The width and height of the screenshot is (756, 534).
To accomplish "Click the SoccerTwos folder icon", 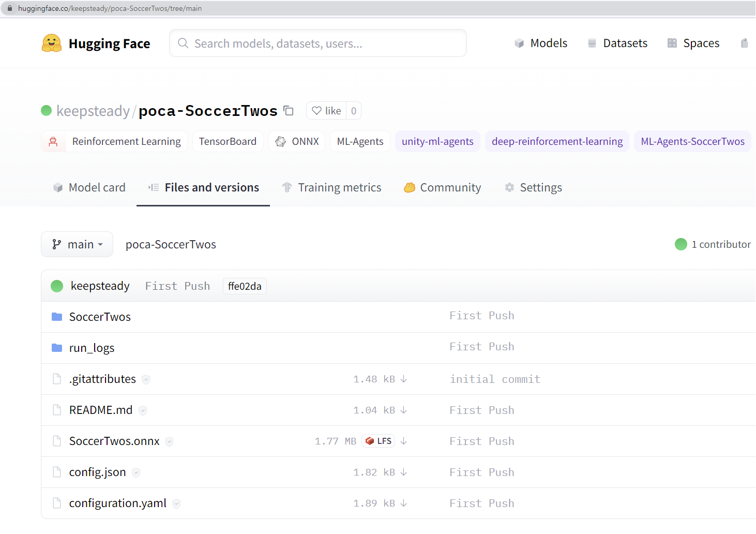I will click(x=57, y=317).
